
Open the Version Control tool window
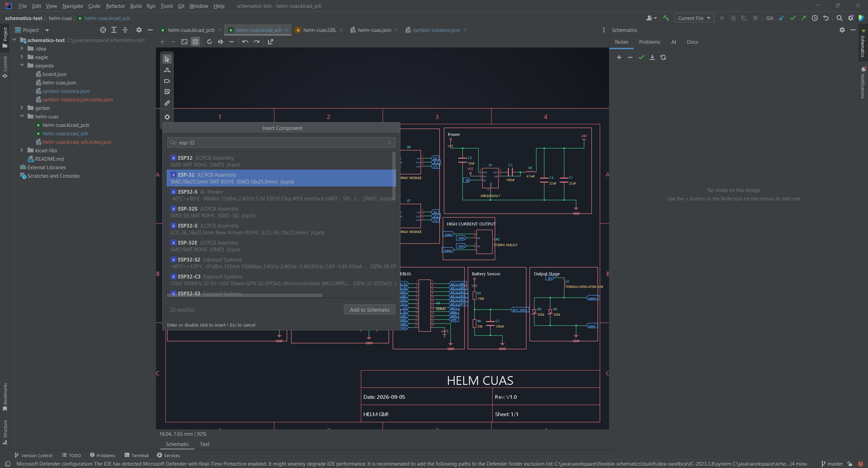(33, 456)
